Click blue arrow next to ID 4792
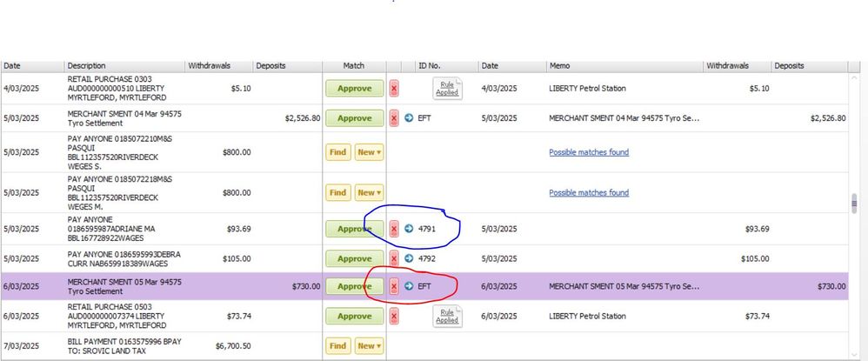Viewport: 868px width, 361px height. pos(409,258)
